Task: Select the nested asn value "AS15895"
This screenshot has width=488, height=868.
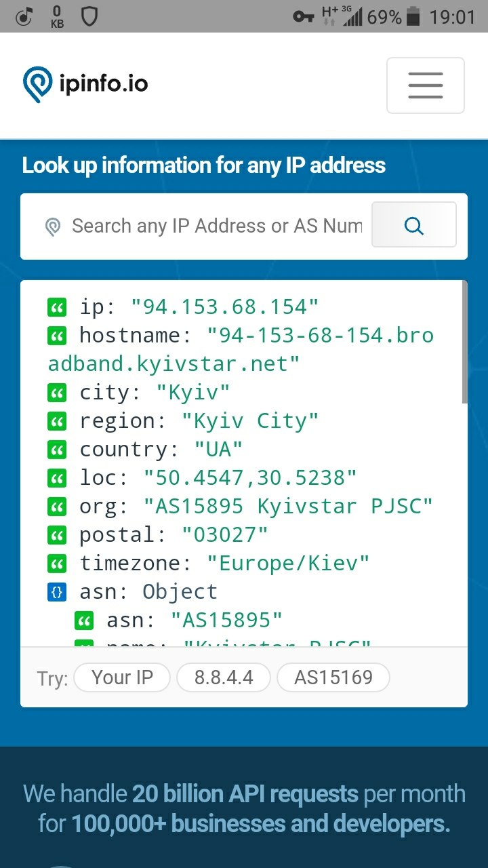Action: (x=226, y=620)
